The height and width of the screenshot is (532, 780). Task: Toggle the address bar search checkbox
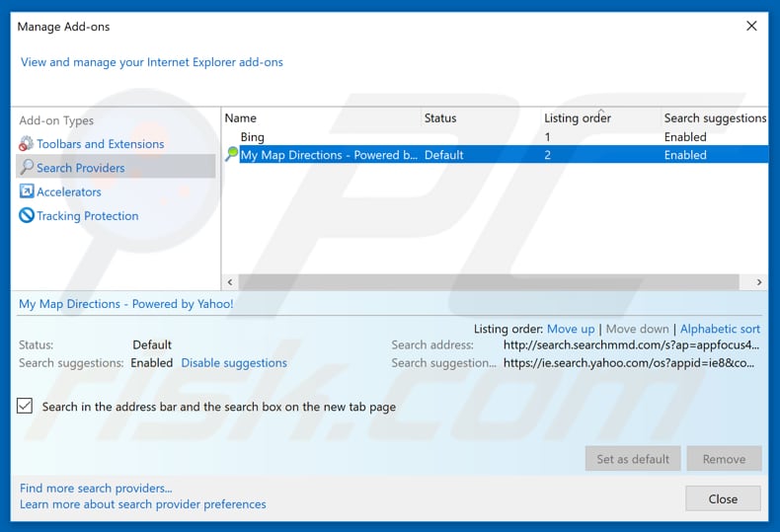pyautogui.click(x=25, y=406)
